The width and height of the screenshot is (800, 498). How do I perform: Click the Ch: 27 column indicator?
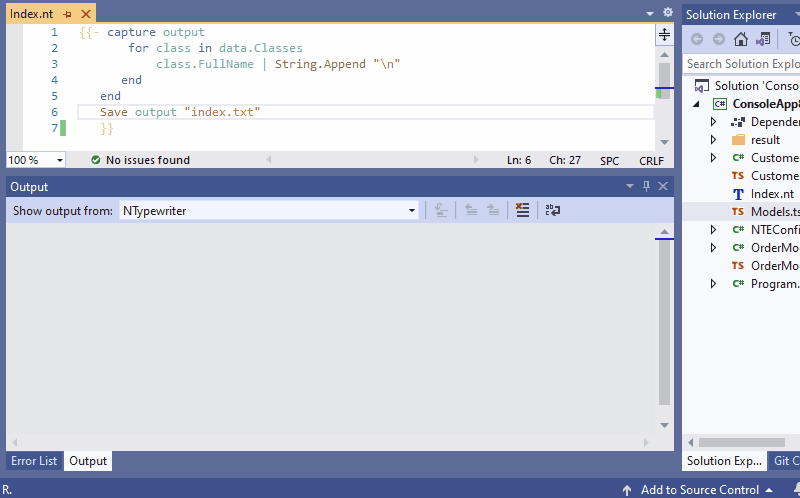click(x=565, y=160)
